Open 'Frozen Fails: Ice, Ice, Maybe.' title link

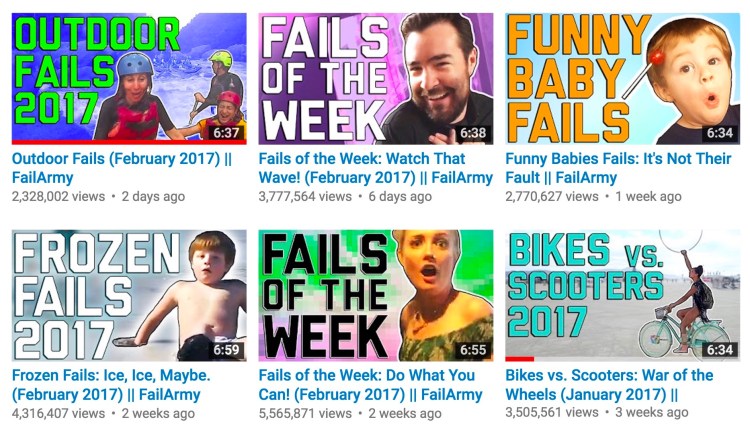coord(111,385)
